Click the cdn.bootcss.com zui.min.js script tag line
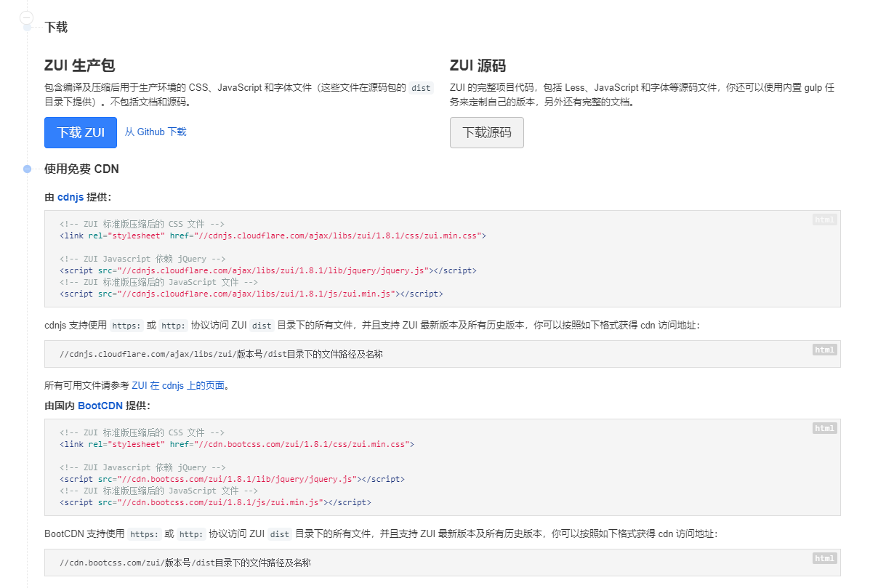Image resolution: width=886 pixels, height=588 pixels. click(x=215, y=502)
